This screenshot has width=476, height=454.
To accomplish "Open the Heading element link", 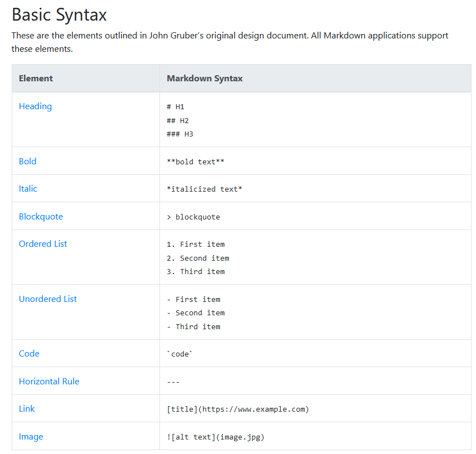I will tap(35, 106).
